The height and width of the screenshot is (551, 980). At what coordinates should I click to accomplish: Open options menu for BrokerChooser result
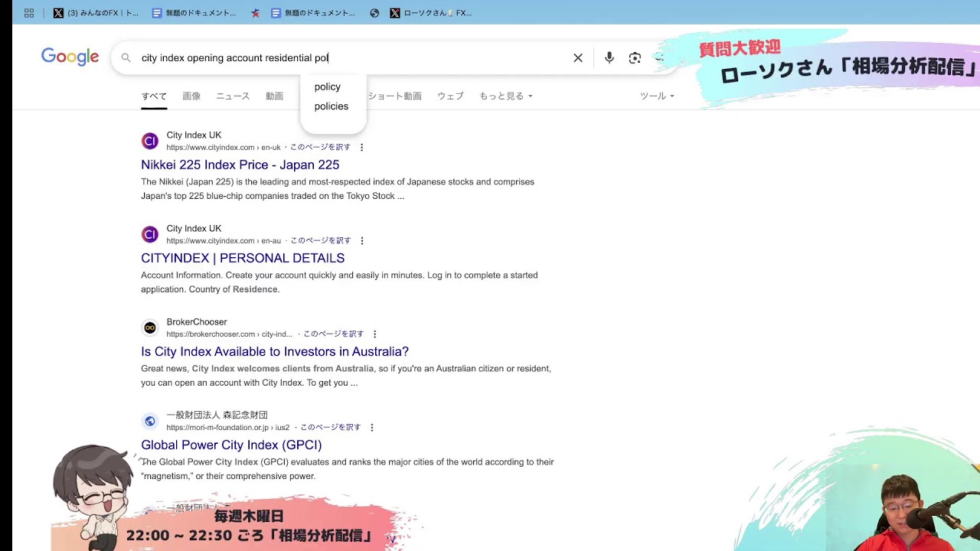[374, 334]
